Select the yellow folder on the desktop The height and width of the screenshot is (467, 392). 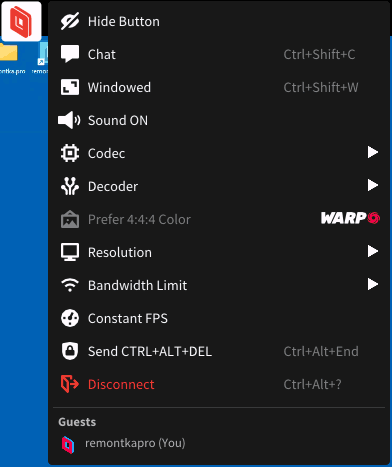[9, 52]
